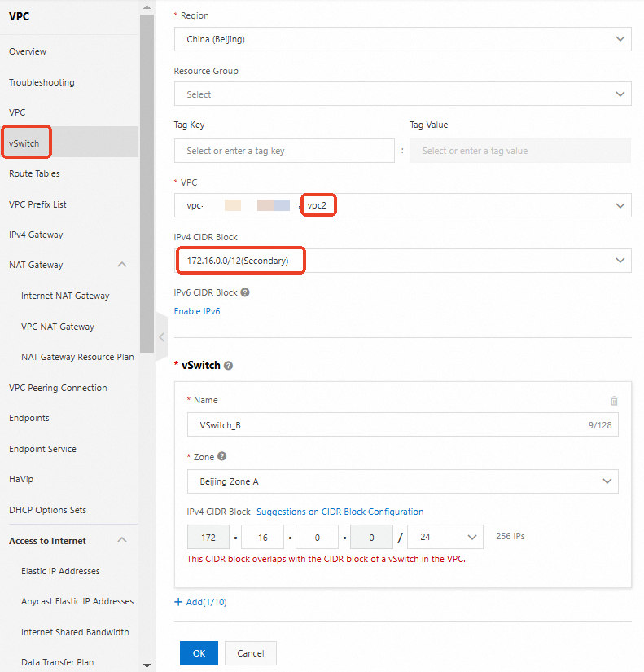Click the CIDR overlap error message
This screenshot has height=672, width=644.
click(326, 559)
